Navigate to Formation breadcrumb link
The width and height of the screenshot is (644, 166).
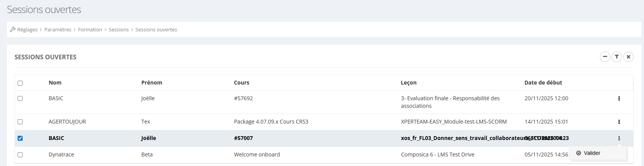[90, 29]
